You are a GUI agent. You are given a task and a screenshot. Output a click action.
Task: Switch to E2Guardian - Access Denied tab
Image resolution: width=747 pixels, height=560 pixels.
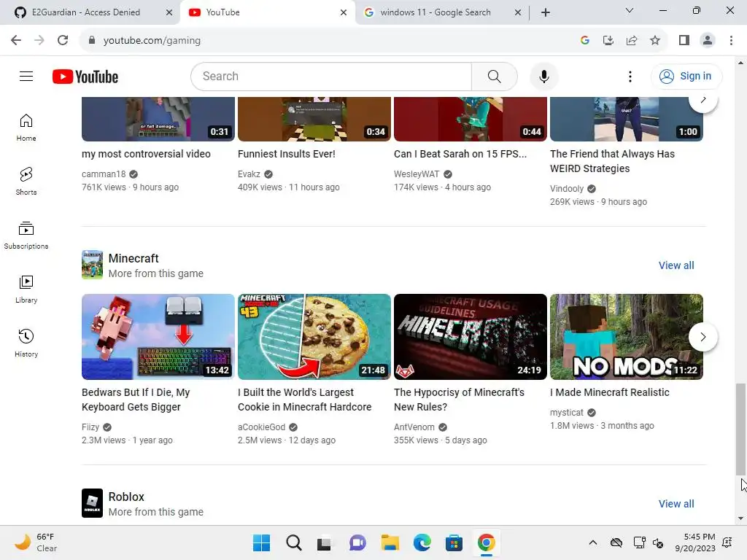point(86,12)
